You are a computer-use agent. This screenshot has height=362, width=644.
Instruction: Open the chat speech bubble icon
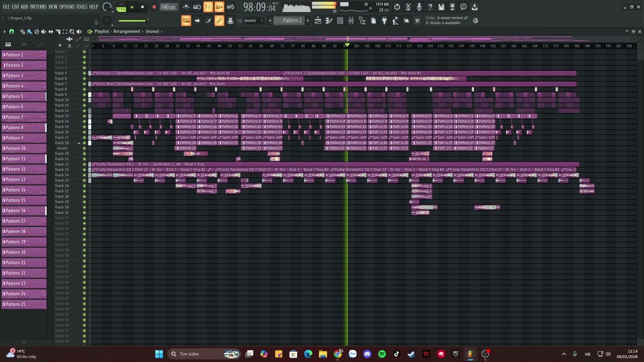[x=463, y=7]
